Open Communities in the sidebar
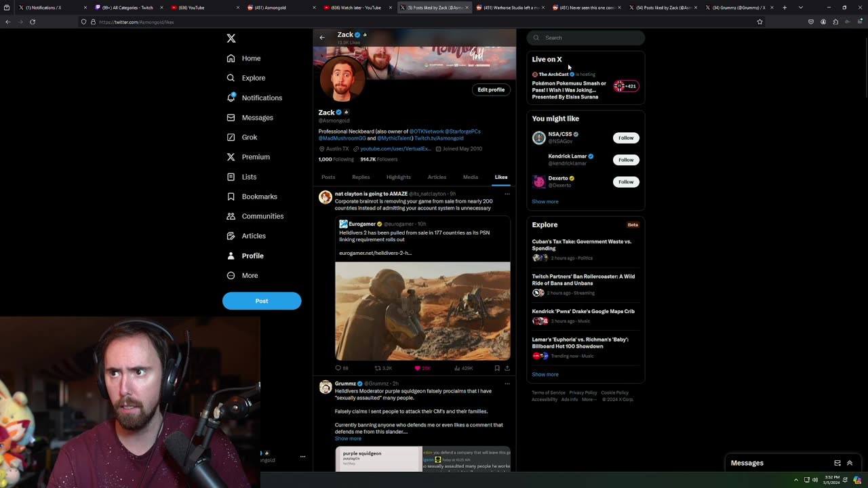This screenshot has width=868, height=488. click(255, 216)
